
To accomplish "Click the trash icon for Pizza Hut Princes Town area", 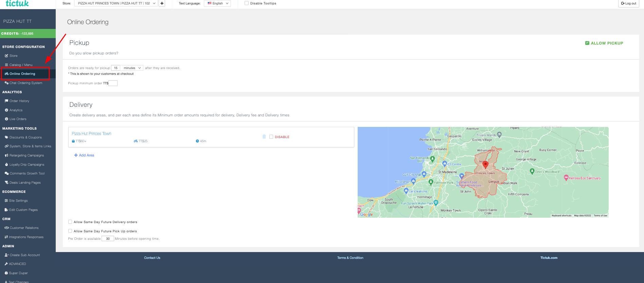I will [264, 137].
